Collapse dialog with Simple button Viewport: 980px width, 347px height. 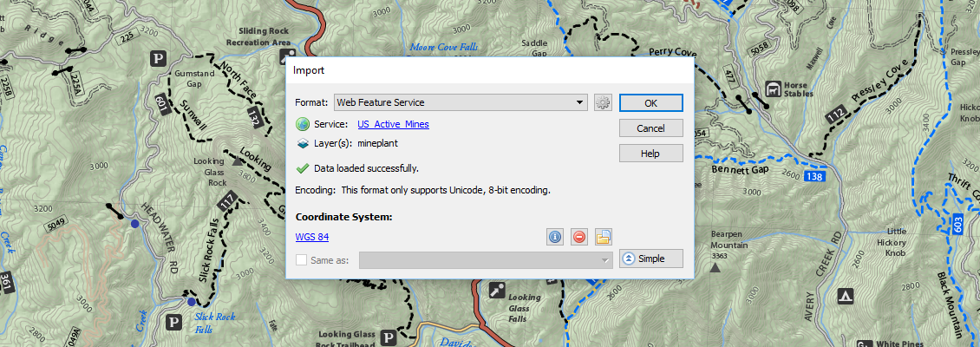pos(650,259)
